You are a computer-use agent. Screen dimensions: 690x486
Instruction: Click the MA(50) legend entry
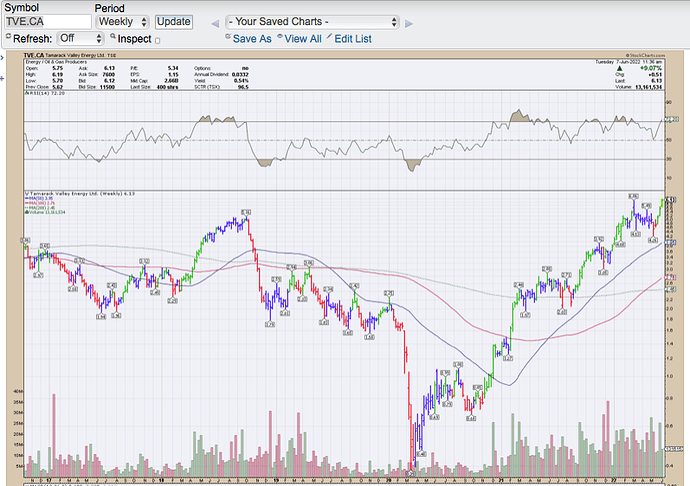[x=39, y=199]
